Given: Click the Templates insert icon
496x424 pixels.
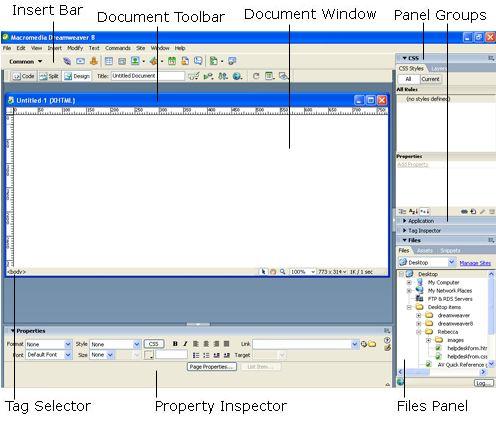Looking at the screenshot, I should 214,61.
